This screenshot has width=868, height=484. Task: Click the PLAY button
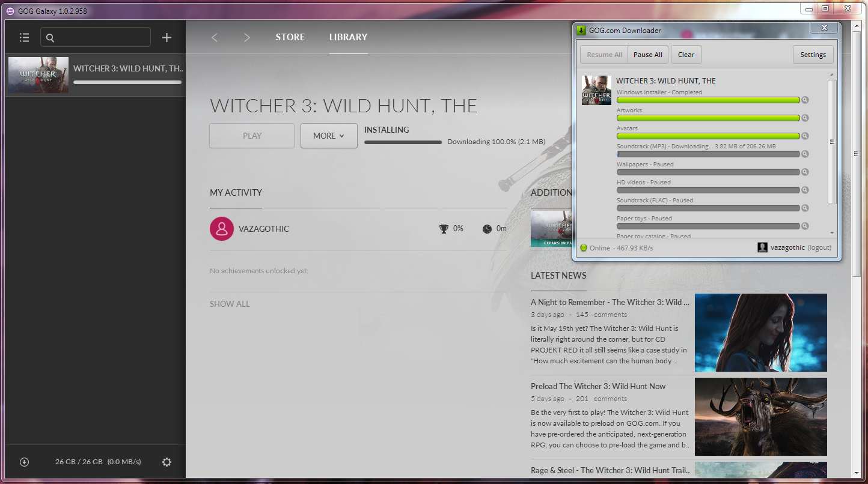(252, 136)
